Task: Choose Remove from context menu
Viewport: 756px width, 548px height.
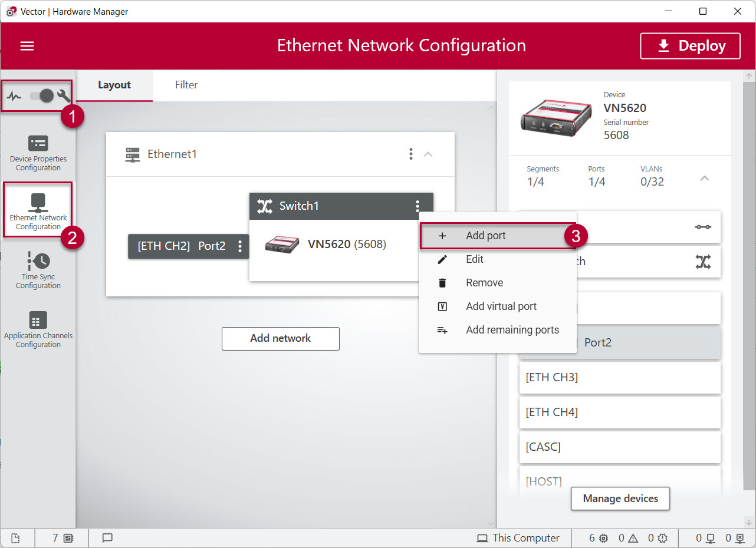Action: pyautogui.click(x=498, y=283)
